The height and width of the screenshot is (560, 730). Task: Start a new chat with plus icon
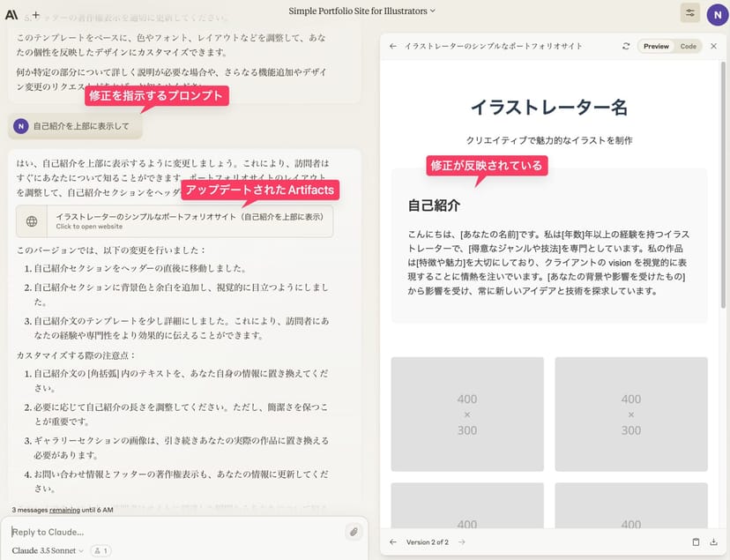point(35,15)
